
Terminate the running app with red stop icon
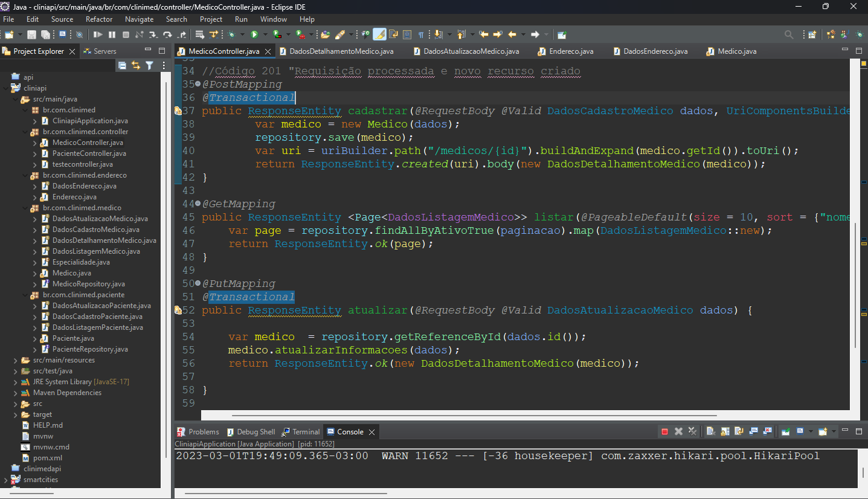point(664,431)
